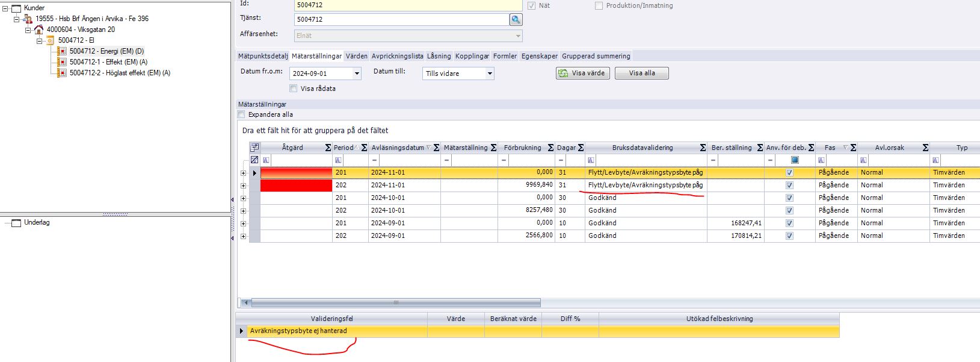Click the meter icon for Höglast effekt
Image resolution: width=980 pixels, height=362 pixels.
pos(61,73)
